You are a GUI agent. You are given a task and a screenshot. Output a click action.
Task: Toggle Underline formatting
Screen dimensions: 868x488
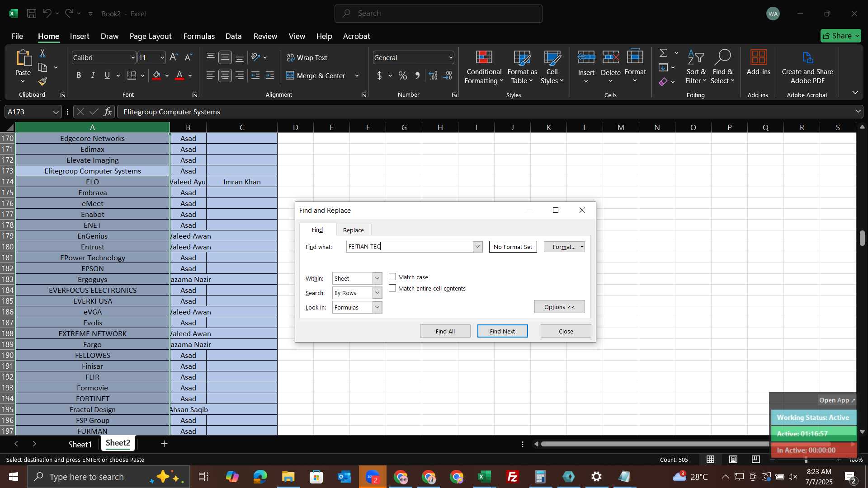(107, 75)
